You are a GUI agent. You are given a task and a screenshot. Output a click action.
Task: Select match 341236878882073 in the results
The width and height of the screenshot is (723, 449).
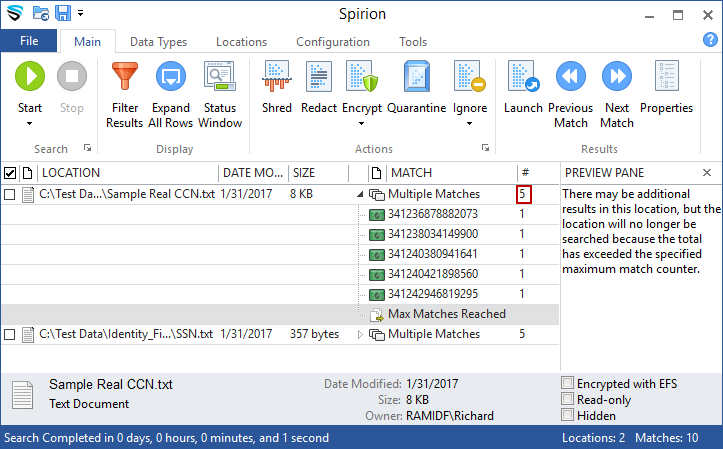(434, 214)
